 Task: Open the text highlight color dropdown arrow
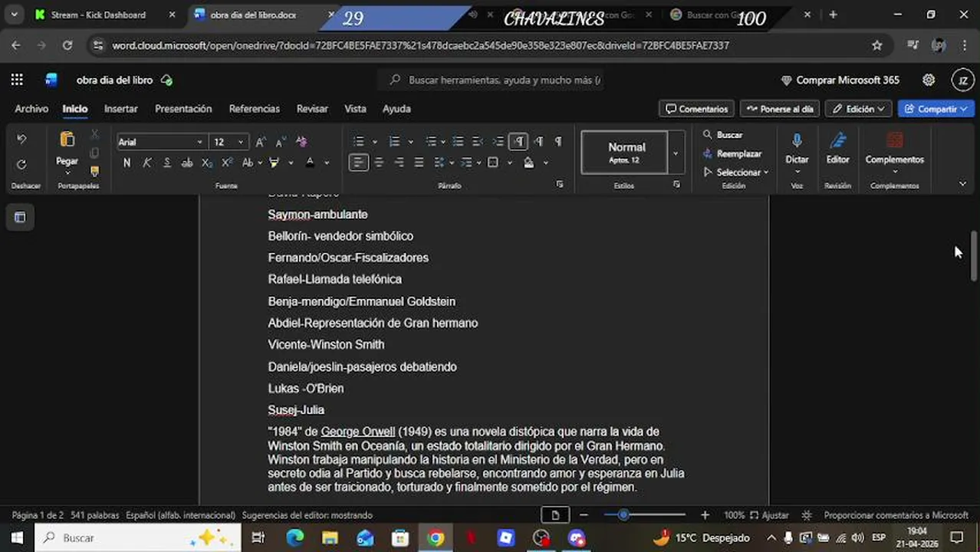[291, 163]
